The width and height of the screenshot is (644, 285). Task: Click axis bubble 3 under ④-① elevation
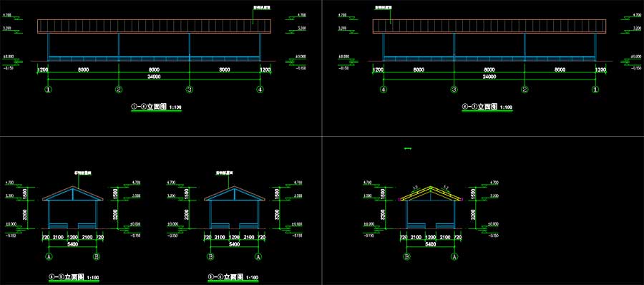coord(454,90)
